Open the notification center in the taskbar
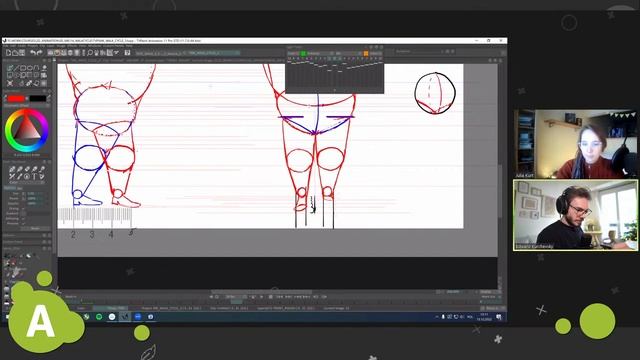This screenshot has height=360, width=640. [x=499, y=317]
